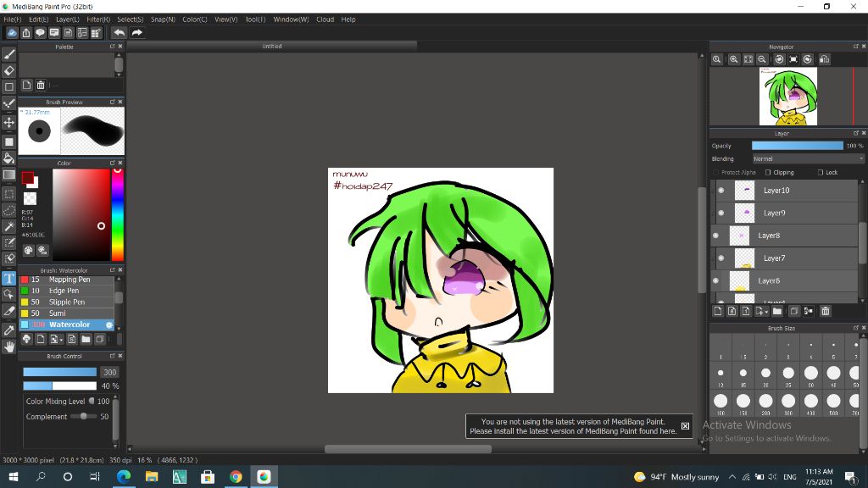Open the File menu
Image resolution: width=868 pixels, height=488 pixels.
(12, 19)
